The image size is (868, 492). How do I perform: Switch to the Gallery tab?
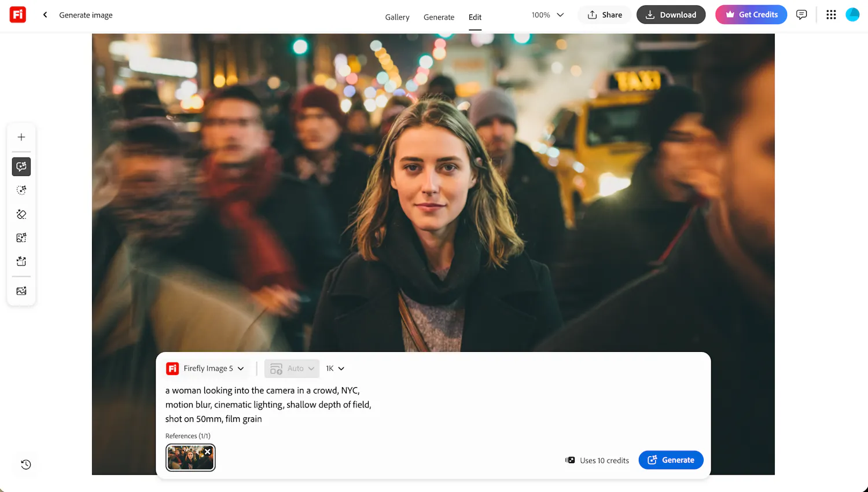[397, 17]
